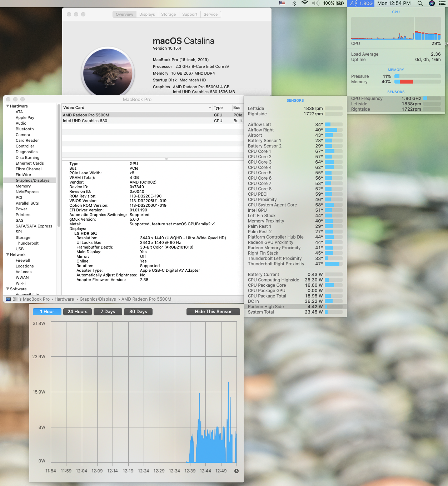Click Thunderbolt Right Proximity sensor row
This screenshot has height=486, width=448.
coord(295,264)
